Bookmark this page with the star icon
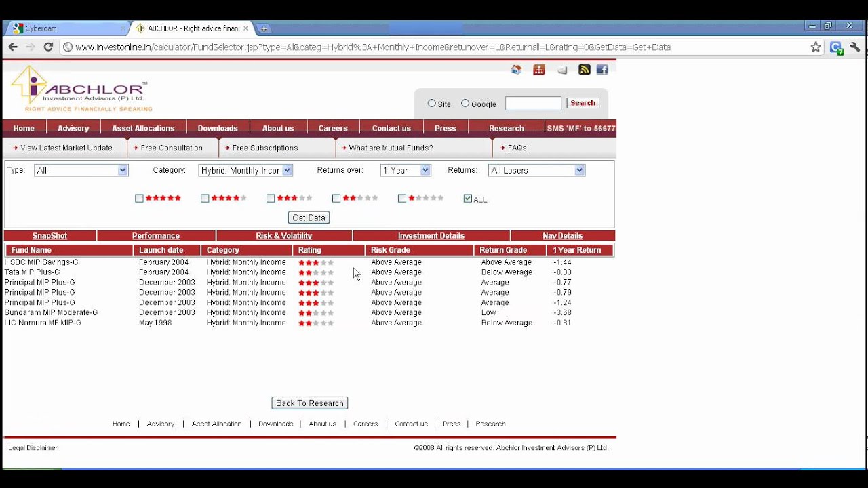 [x=816, y=47]
